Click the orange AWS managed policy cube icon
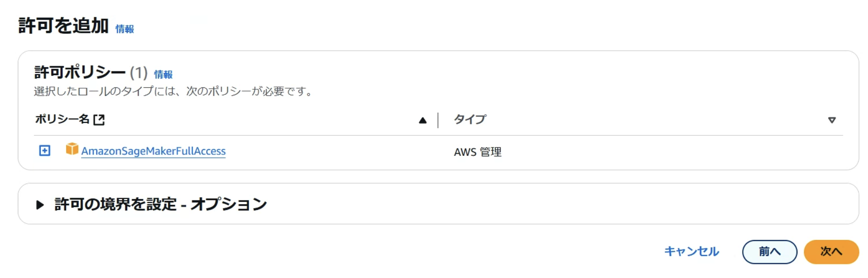The height and width of the screenshot is (278, 868). (71, 150)
